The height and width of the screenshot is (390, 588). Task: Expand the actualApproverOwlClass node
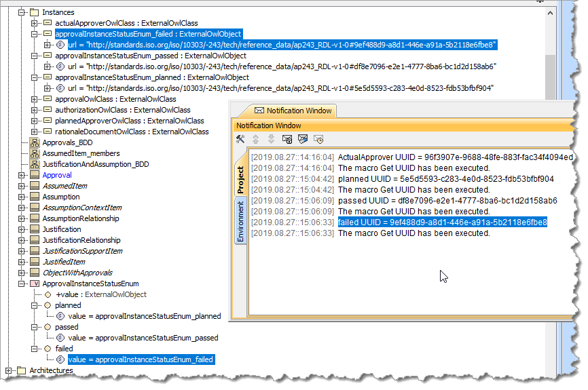(35, 23)
